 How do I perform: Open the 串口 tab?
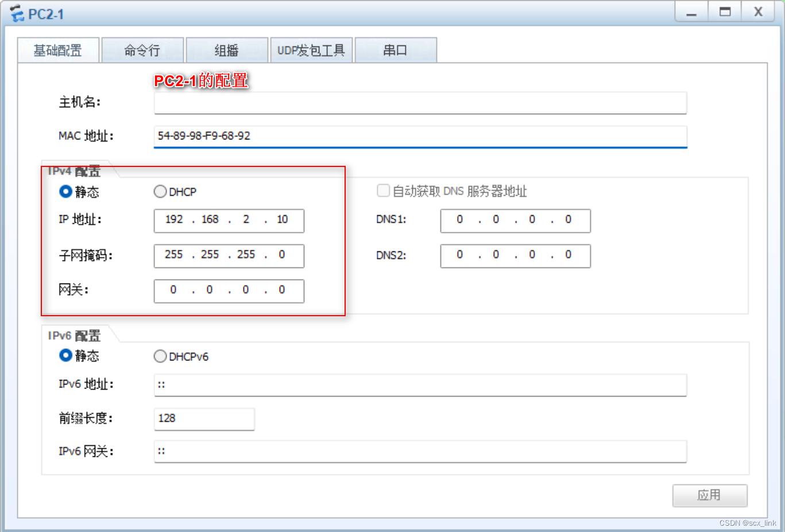[x=396, y=51]
